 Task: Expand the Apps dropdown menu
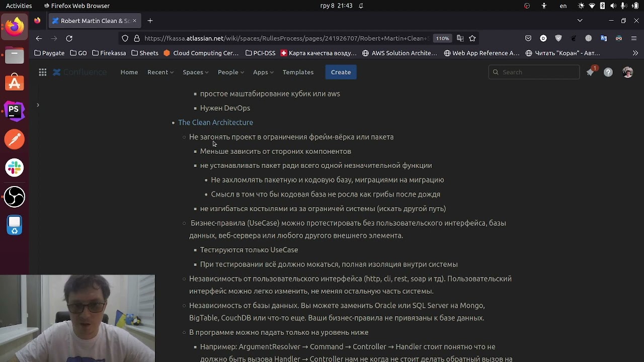(263, 72)
